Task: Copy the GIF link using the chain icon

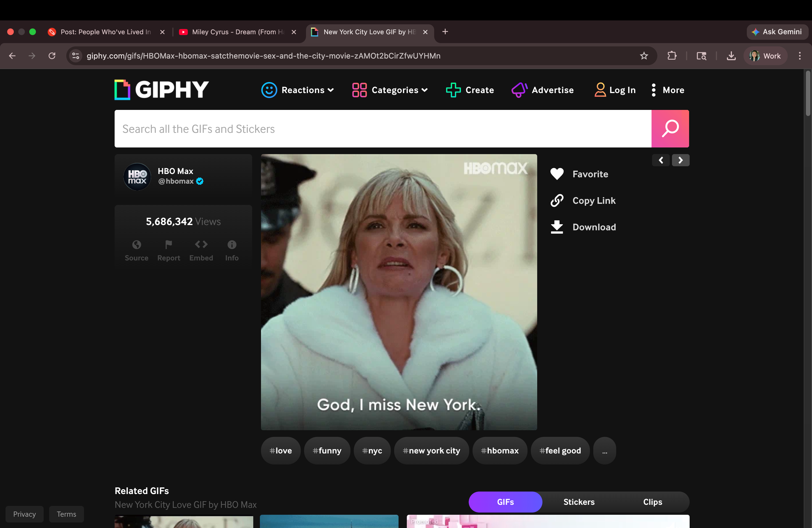Action: (557, 200)
